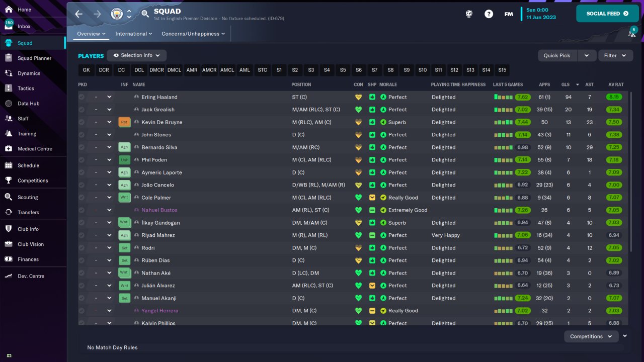Select the S15 substitute slot button

click(x=502, y=70)
